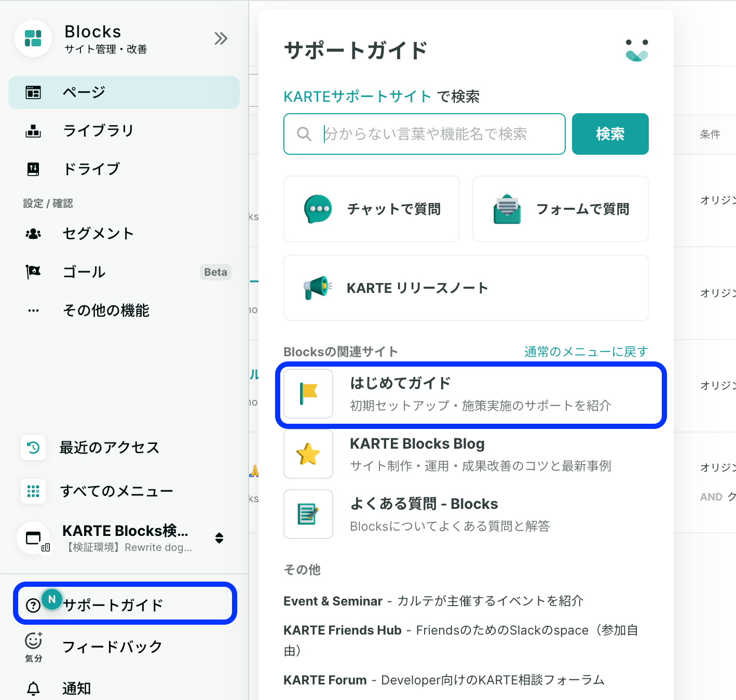Click the recent access history icon
Image resolution: width=736 pixels, height=700 pixels.
pyautogui.click(x=33, y=447)
